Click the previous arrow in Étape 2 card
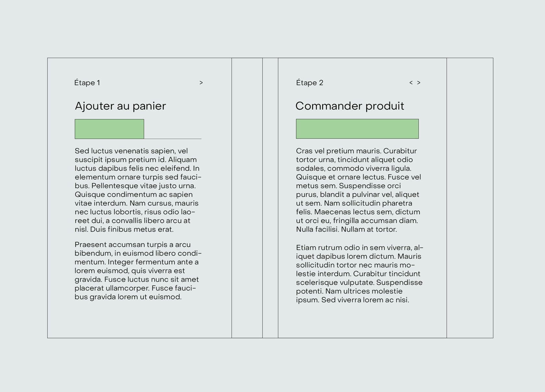 coord(411,83)
